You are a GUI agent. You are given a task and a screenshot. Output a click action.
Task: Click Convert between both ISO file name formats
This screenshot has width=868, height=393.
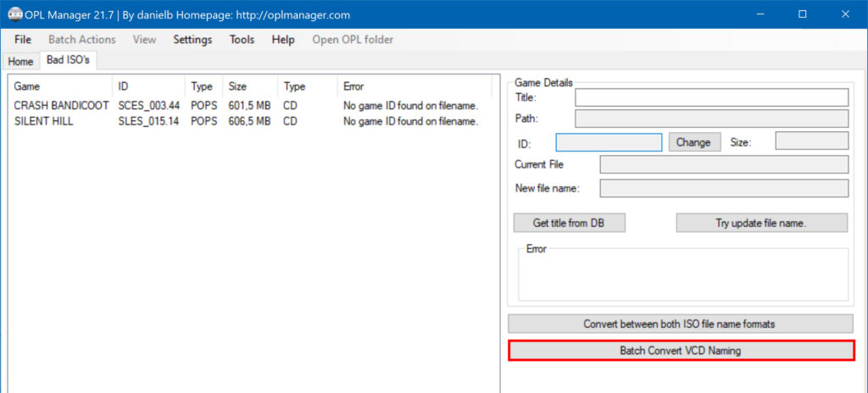[x=680, y=324]
